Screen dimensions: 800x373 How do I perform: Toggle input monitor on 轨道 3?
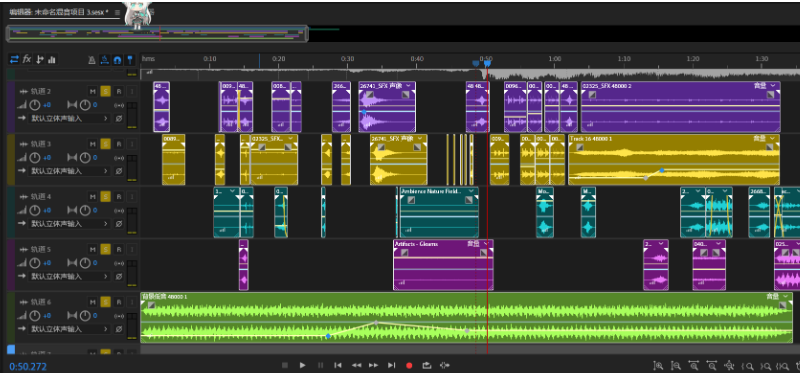(132, 144)
